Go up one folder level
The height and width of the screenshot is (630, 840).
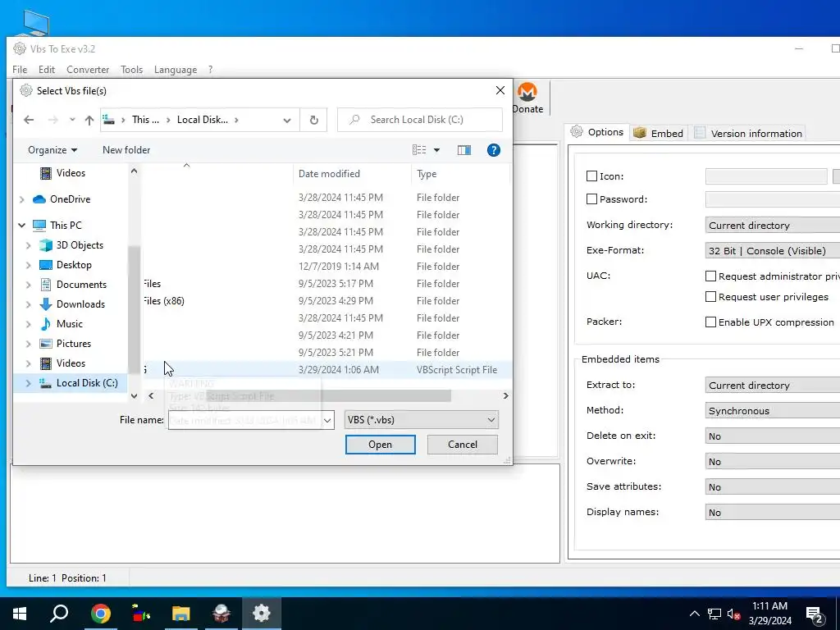(x=89, y=120)
